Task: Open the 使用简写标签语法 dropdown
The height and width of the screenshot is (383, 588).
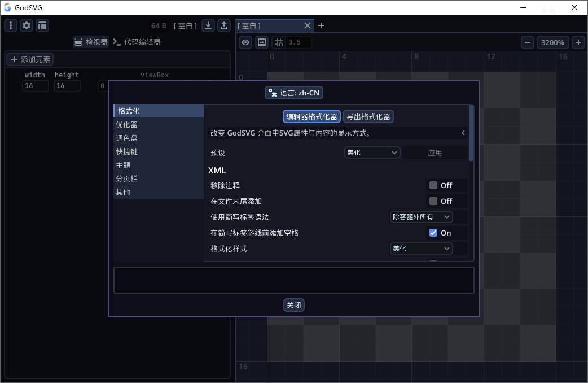Action: point(421,217)
